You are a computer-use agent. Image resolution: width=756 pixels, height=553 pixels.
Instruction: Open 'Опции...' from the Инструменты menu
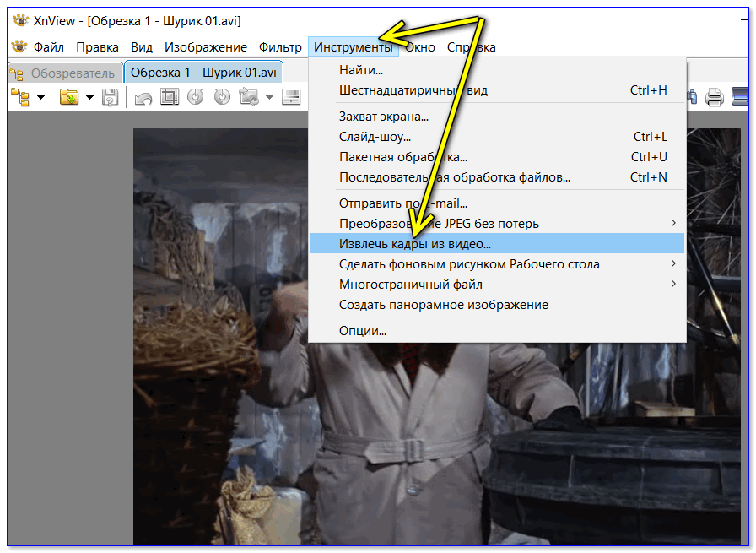click(363, 331)
